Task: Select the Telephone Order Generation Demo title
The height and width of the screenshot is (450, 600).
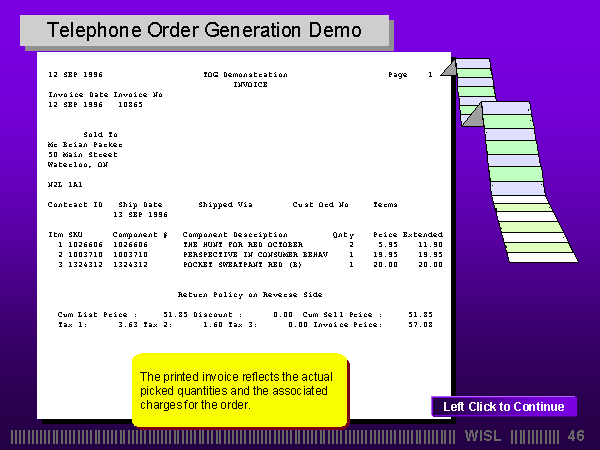Action: coord(204,30)
